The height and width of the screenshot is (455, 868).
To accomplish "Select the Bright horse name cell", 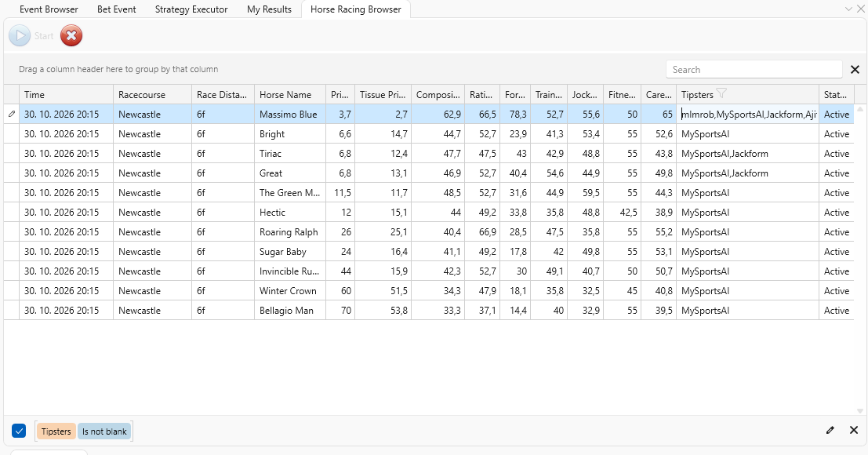I will click(x=290, y=134).
